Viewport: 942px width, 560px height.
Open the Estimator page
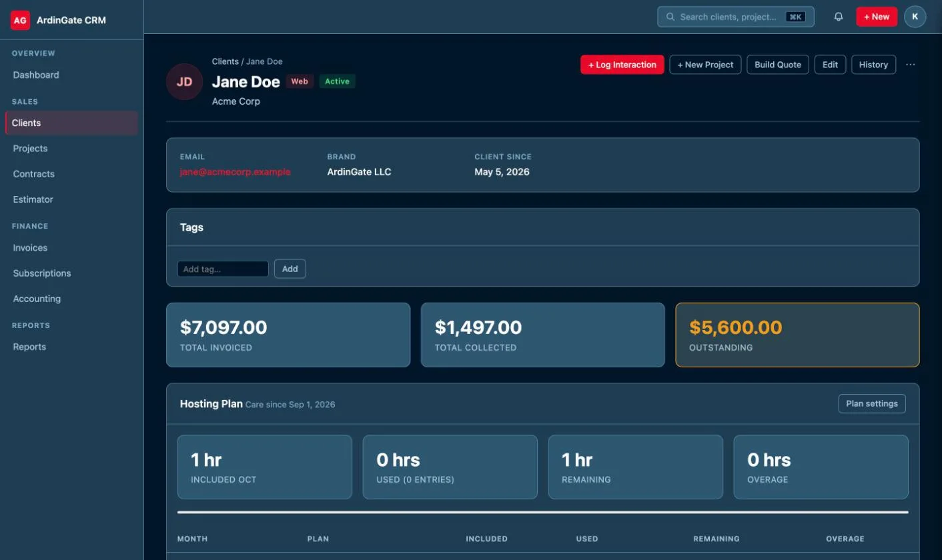coord(71,199)
